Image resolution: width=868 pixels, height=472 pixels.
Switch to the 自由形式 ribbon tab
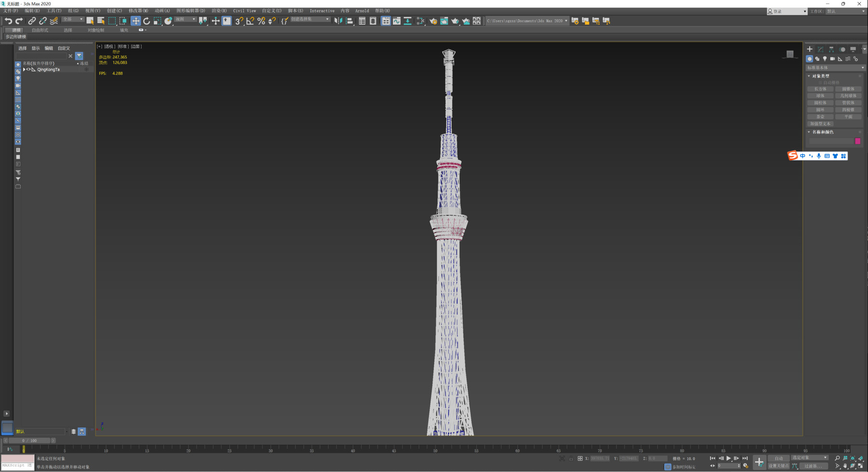[40, 29]
